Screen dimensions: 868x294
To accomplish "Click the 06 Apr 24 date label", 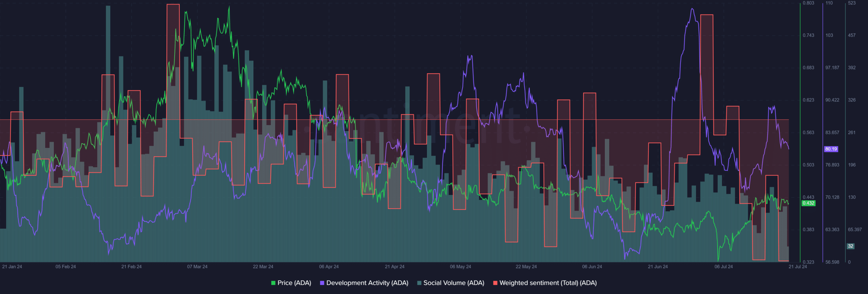I will coord(329,267).
